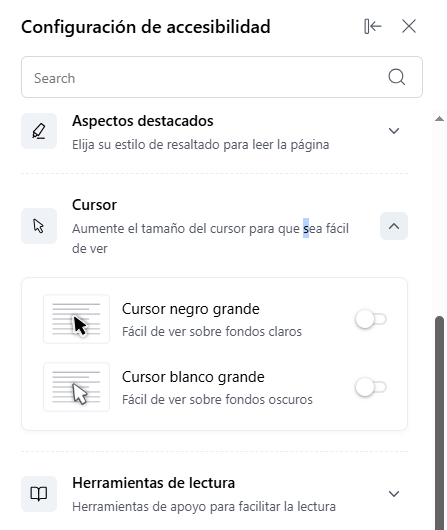Enable the Cursor blanco grande toggle
The width and height of the screenshot is (447, 530).
coord(371,387)
